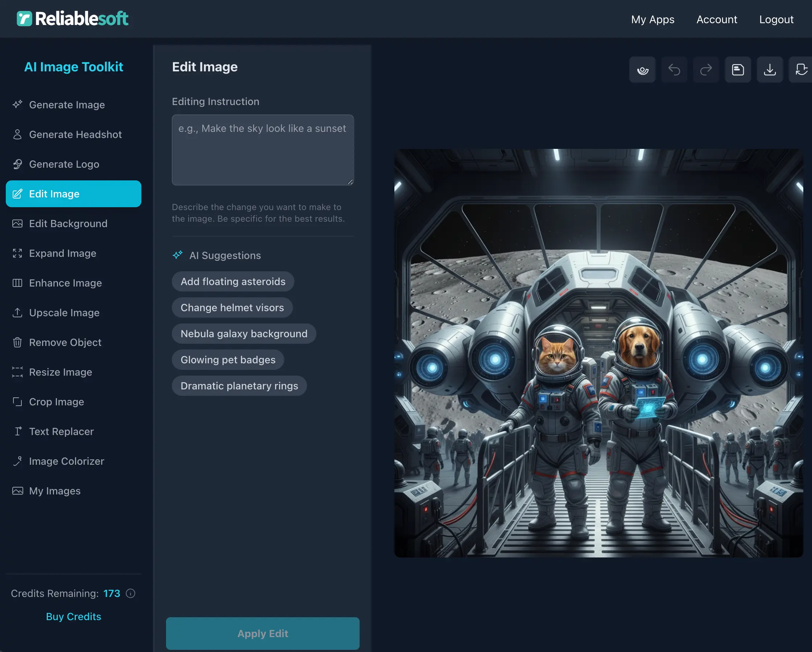This screenshot has height=652, width=812.
Task: Choose 'Add floating asteroids' suggestion
Action: [233, 281]
